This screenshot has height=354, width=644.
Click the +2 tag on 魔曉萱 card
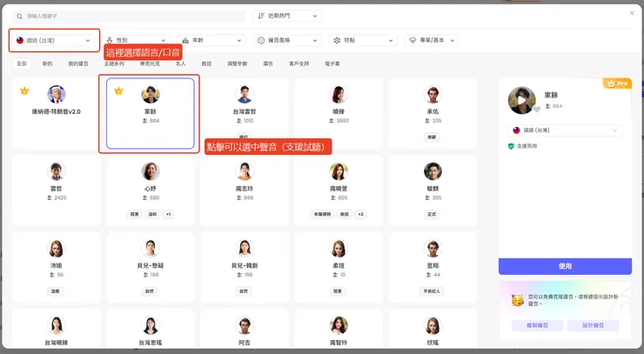360,214
